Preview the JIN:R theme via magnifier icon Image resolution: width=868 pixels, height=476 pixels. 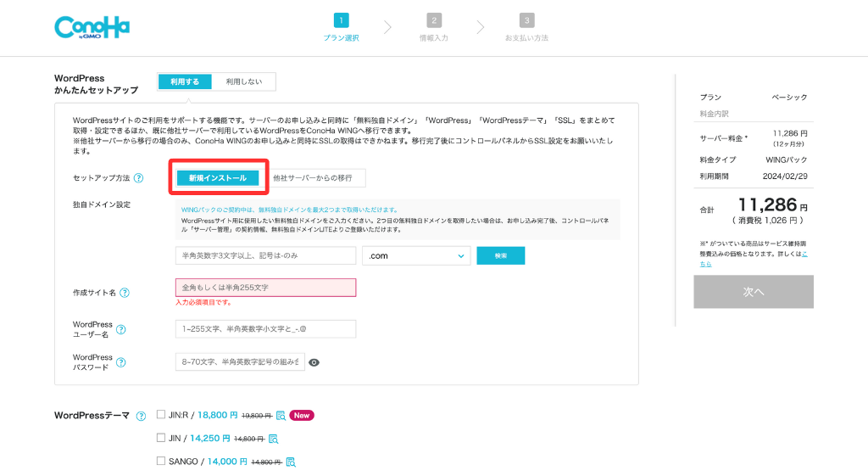[x=281, y=416]
